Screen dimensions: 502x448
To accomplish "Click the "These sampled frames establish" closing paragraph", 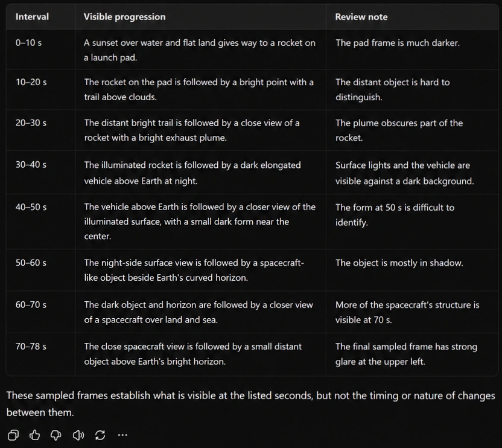I will [250, 404].
